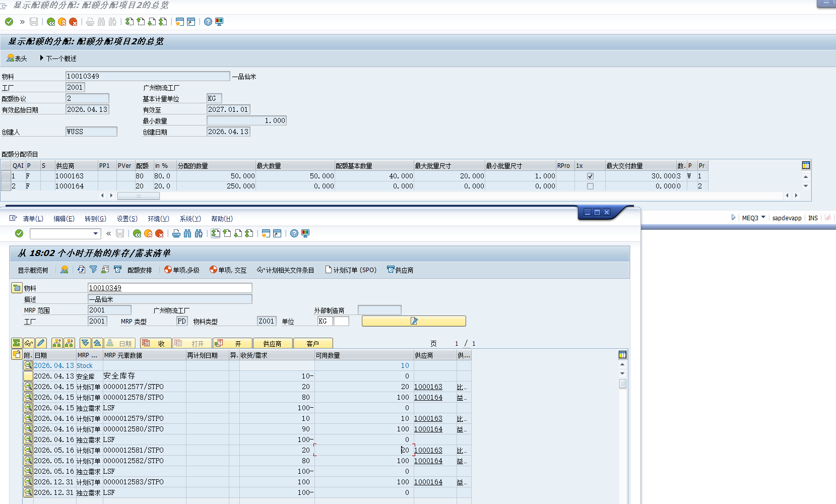Toggle the 1x checkbox for vendor 1000164
The height and width of the screenshot is (504, 836).
click(590, 186)
